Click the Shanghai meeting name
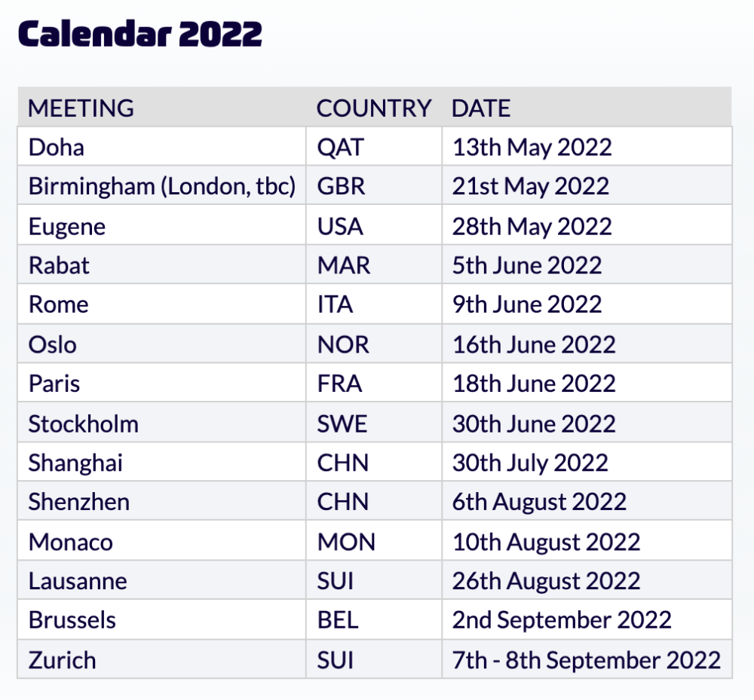Viewport: 754px width, 700px height. pyautogui.click(x=75, y=463)
